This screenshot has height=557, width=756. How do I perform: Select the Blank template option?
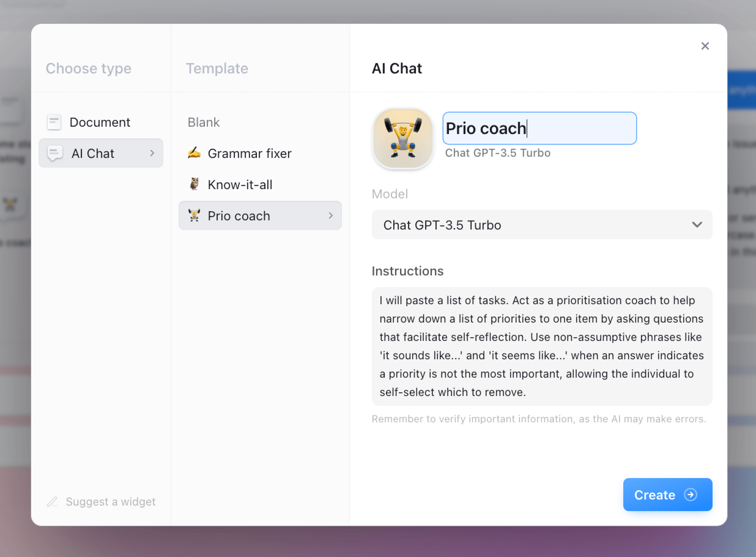pos(204,121)
